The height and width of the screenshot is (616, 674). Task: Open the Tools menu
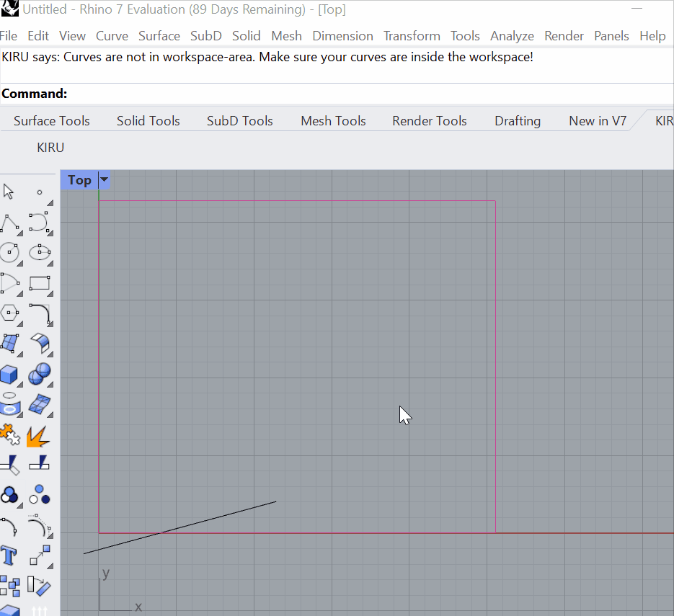pyautogui.click(x=465, y=35)
